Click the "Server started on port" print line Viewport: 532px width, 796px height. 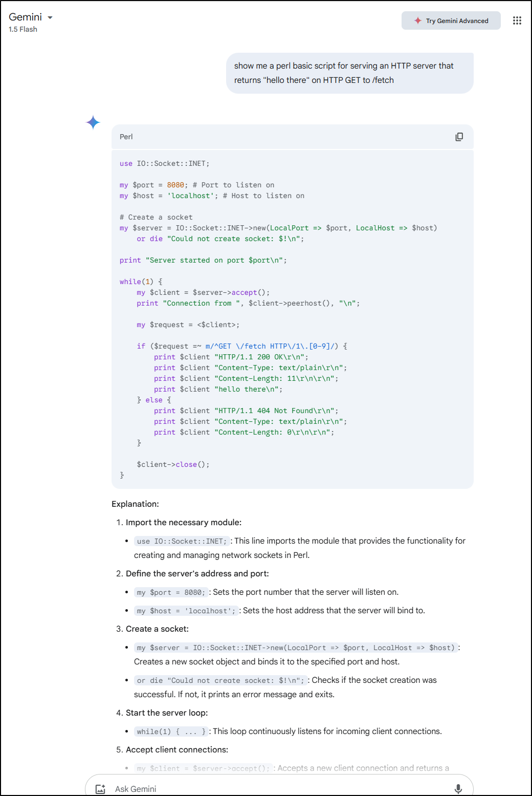pos(203,261)
